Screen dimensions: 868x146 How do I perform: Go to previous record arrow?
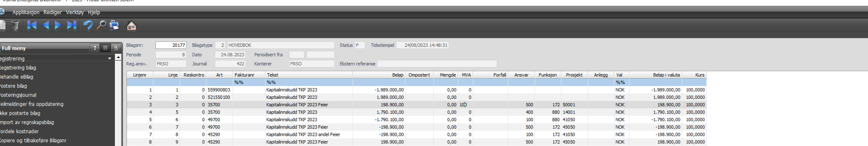(46, 25)
